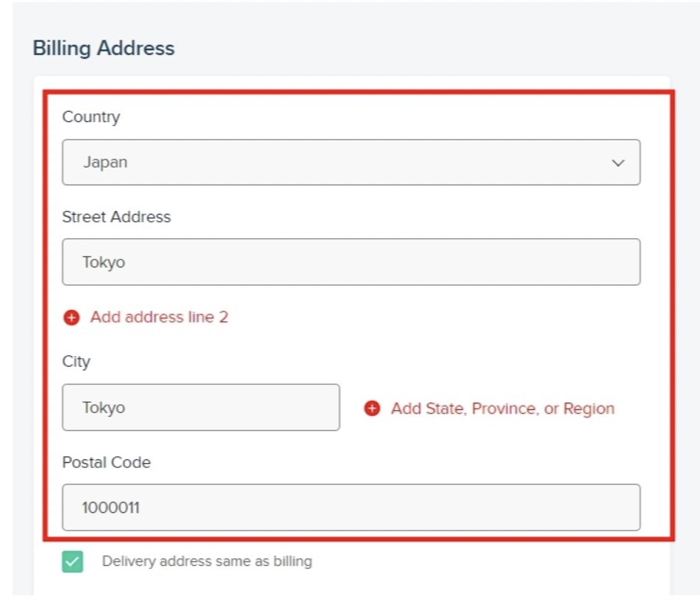Focus the Street Address input field
This screenshot has height=607, width=700.
click(x=351, y=262)
